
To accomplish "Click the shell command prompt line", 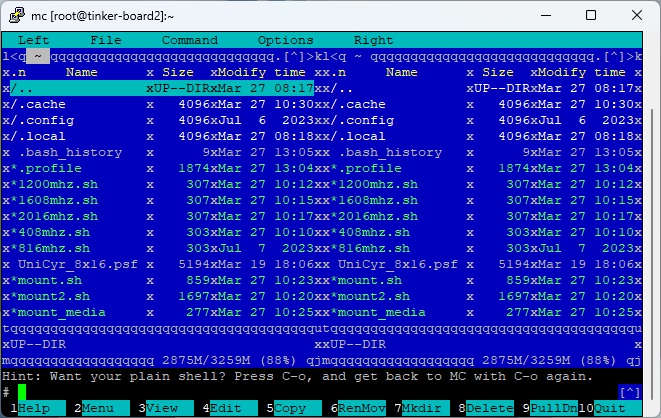I will pos(300,391).
